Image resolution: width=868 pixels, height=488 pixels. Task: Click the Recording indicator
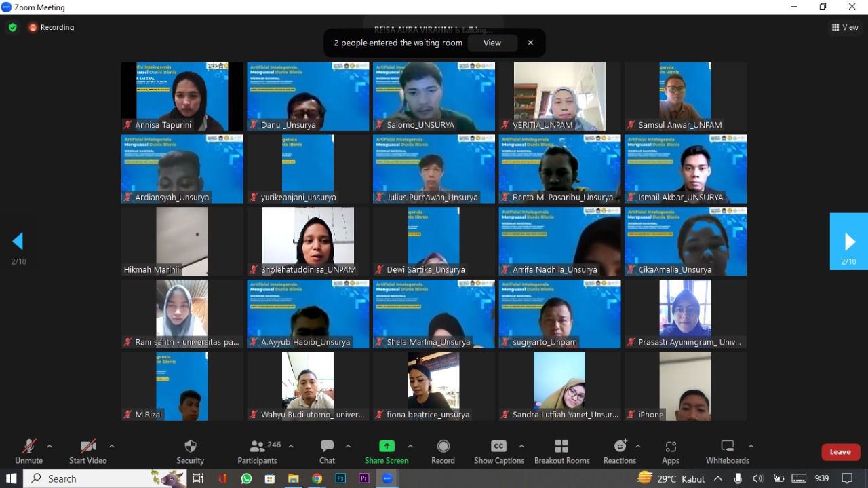[52, 28]
